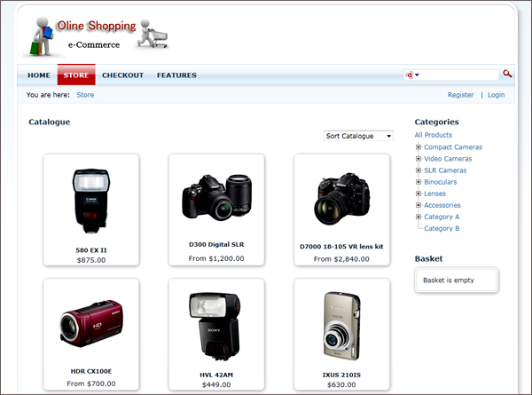Open the Accessories category
This screenshot has height=395, width=532.
(x=442, y=205)
